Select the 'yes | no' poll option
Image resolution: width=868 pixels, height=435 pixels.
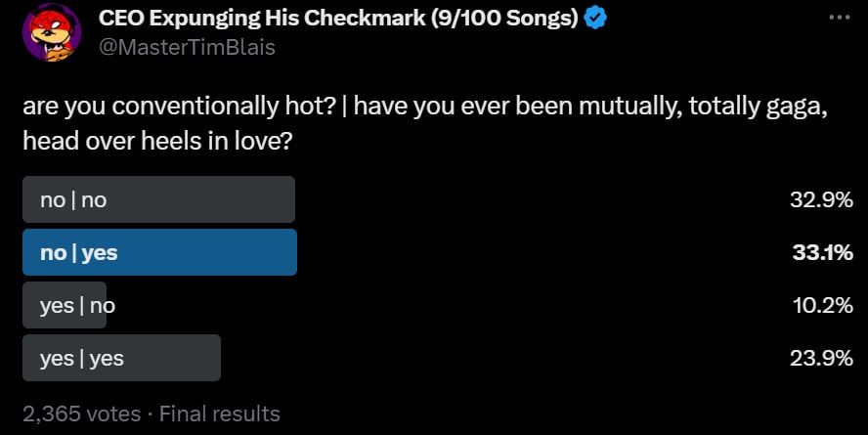coord(65,305)
